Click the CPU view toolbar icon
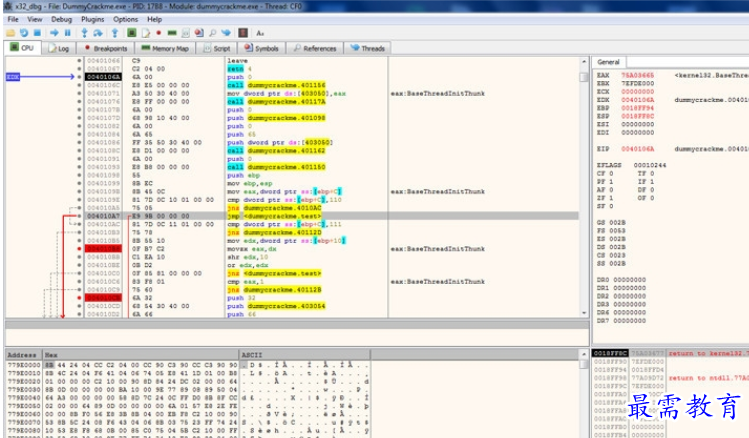This screenshot has height=438, width=749. (132, 33)
